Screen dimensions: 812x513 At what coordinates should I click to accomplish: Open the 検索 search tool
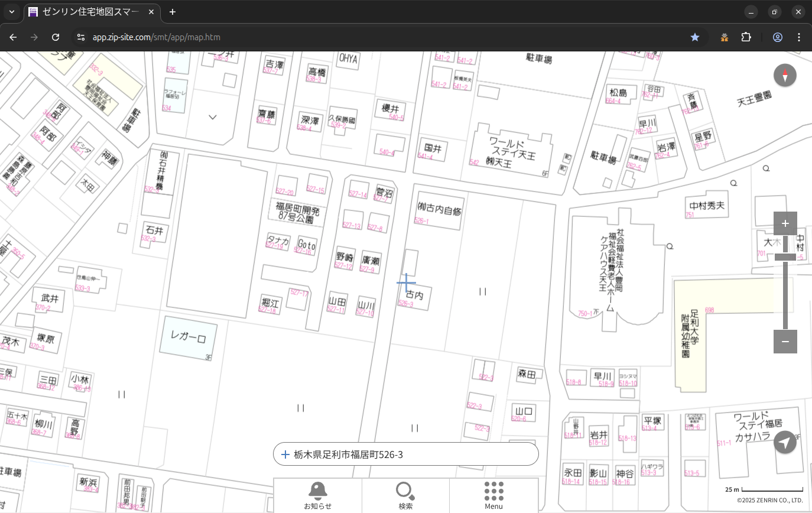point(405,495)
